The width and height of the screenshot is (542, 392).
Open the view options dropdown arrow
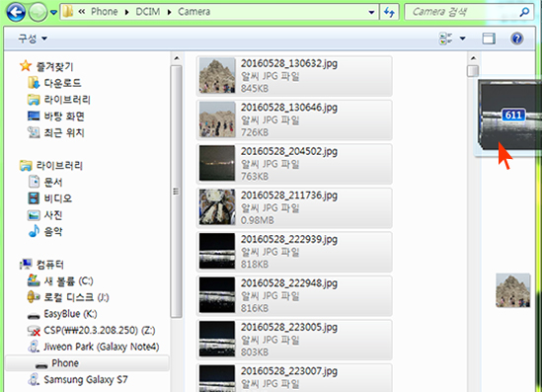coord(462,39)
